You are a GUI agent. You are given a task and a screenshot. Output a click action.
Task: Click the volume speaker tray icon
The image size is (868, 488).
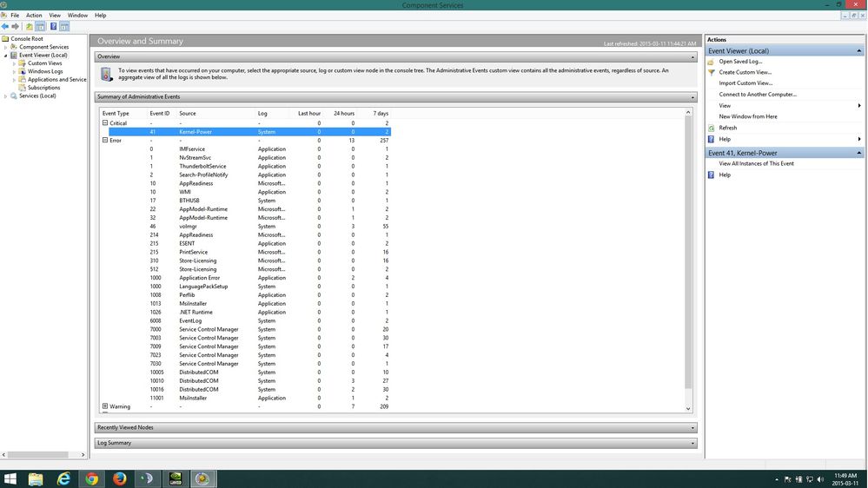tap(820, 479)
